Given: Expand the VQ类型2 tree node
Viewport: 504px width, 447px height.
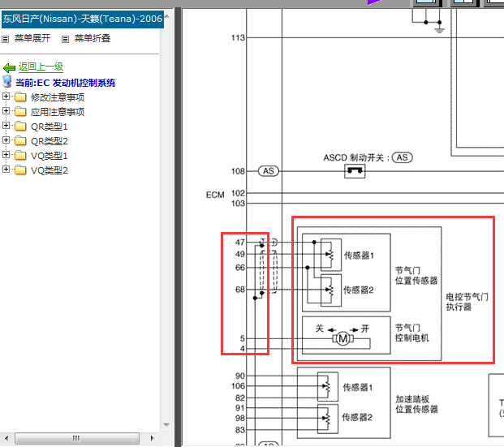Looking at the screenshot, I should coord(6,169).
